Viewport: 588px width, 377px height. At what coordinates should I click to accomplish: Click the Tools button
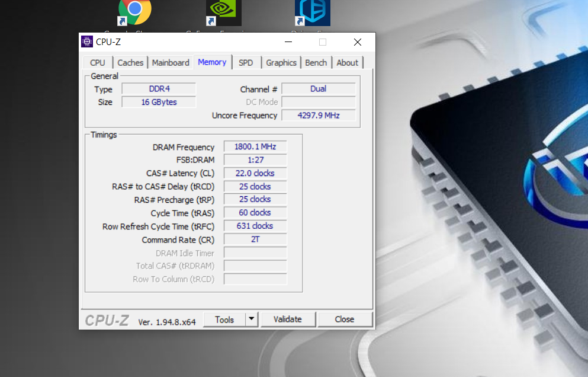click(x=224, y=320)
